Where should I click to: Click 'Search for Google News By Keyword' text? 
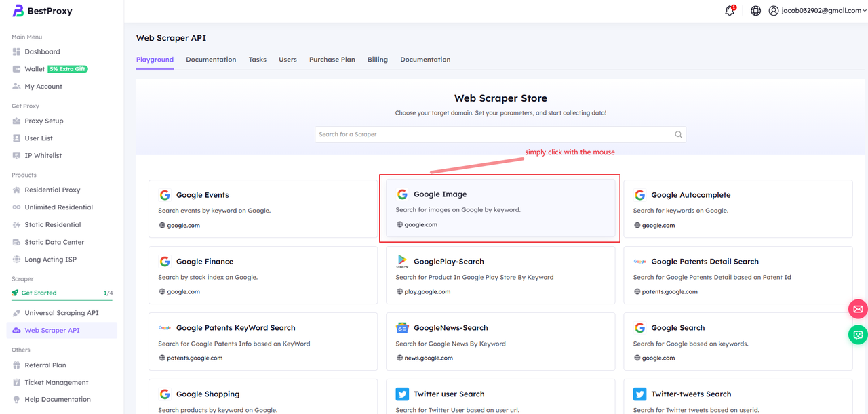coord(451,344)
